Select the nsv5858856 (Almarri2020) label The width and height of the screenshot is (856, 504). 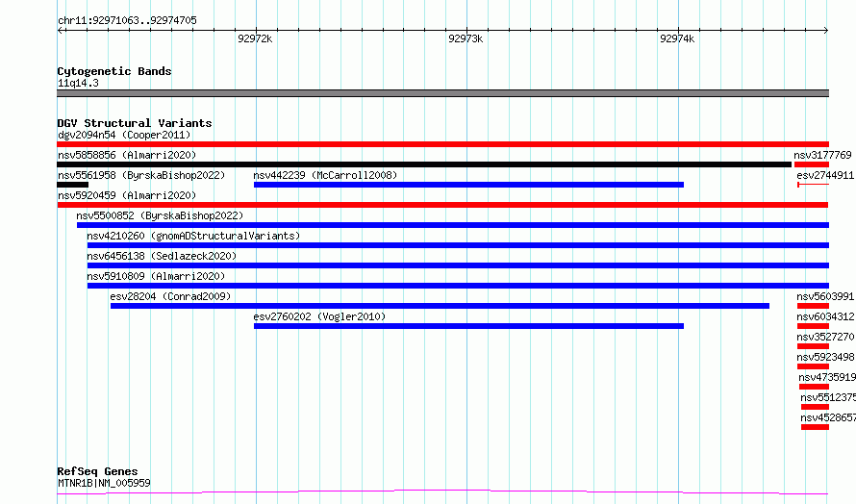click(x=127, y=155)
